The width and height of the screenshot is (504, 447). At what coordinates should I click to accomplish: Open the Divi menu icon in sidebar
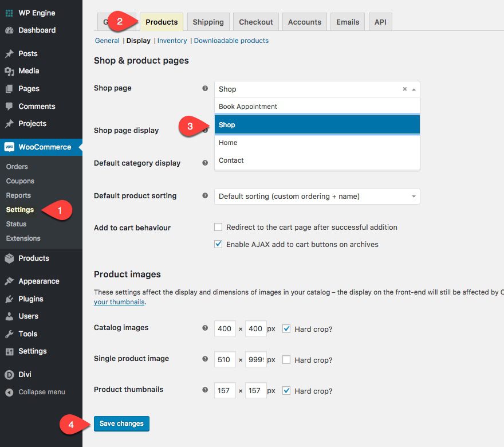(x=9, y=375)
